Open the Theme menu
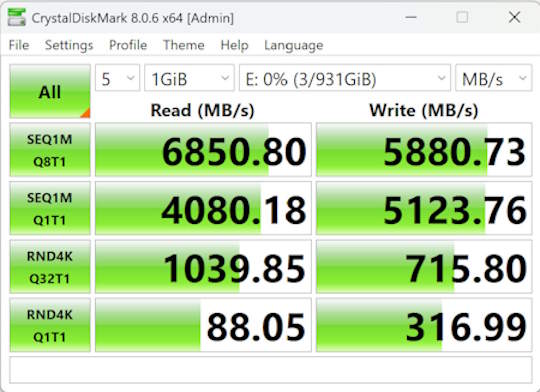This screenshot has width=540, height=392. coord(184,45)
